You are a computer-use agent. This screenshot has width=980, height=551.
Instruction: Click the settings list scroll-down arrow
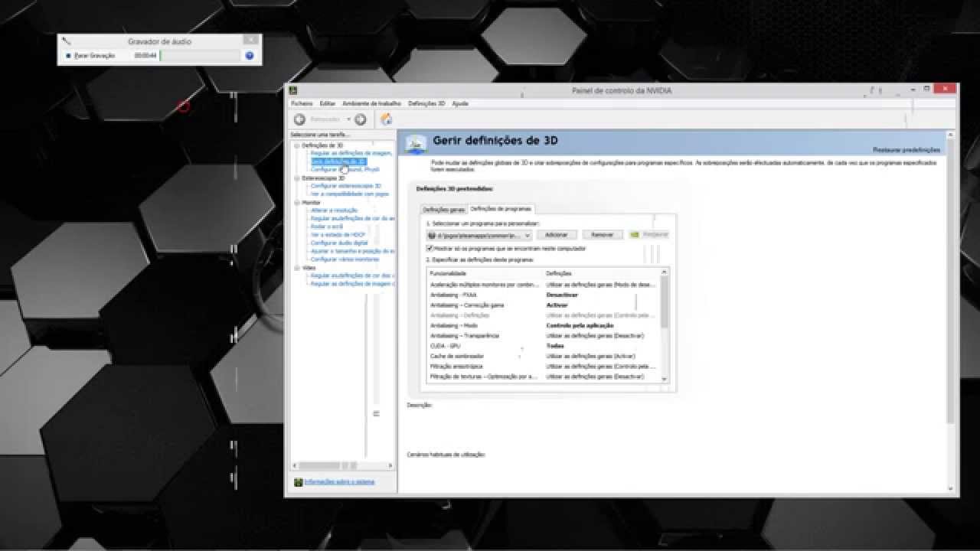(665, 379)
